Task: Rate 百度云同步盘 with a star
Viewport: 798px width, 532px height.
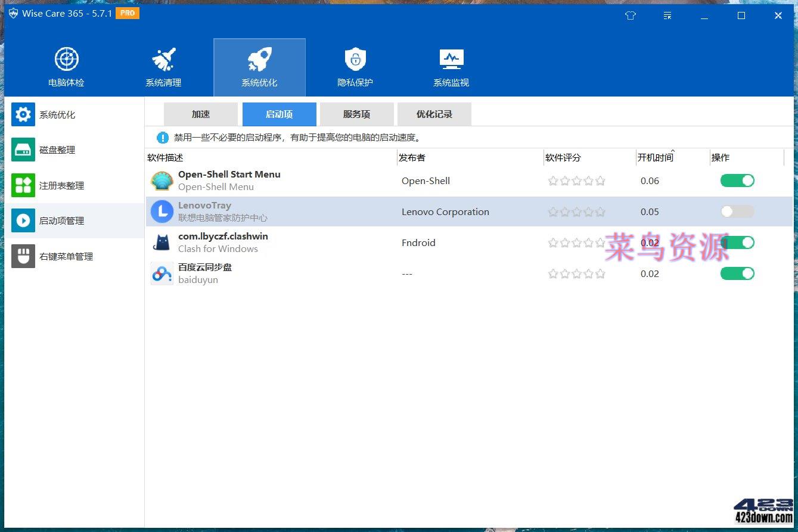Action: click(x=576, y=273)
